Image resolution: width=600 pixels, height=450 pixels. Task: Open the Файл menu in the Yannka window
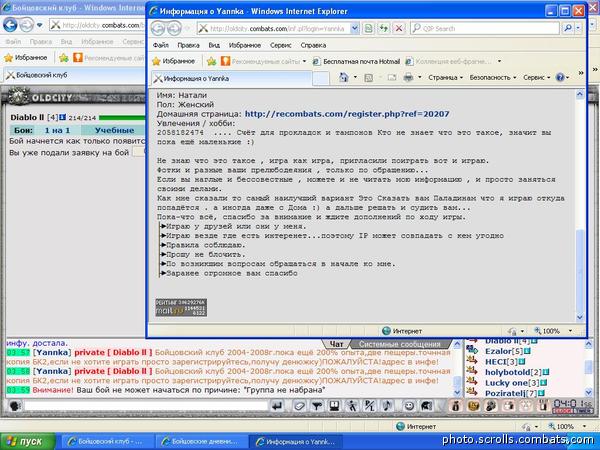(161, 45)
